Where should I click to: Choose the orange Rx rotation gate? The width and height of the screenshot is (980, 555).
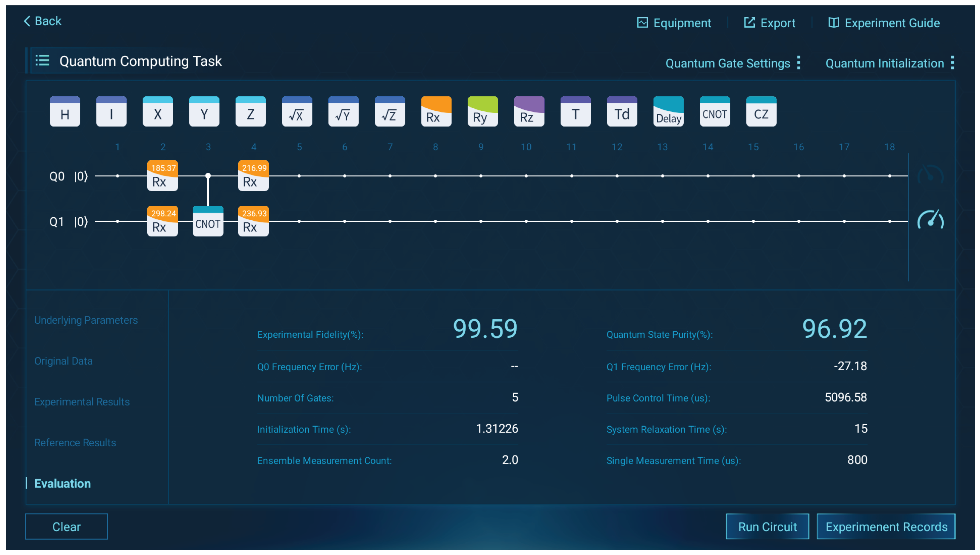[x=436, y=111]
